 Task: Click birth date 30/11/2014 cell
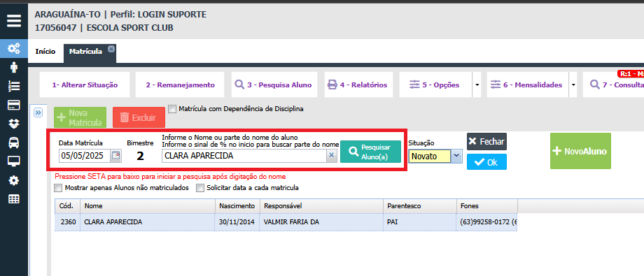point(238,222)
